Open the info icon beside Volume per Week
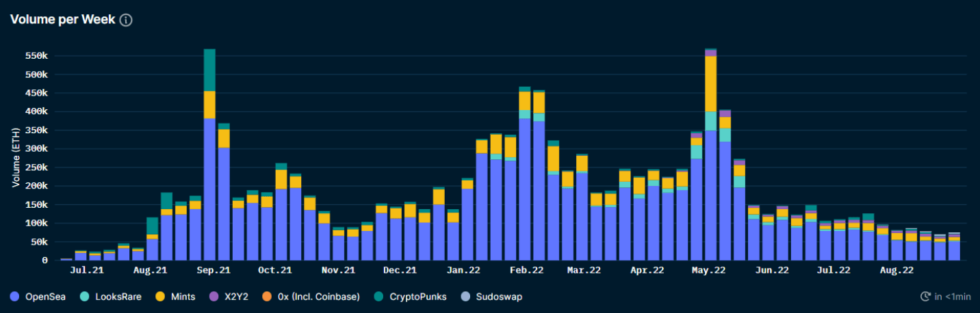 point(126,20)
